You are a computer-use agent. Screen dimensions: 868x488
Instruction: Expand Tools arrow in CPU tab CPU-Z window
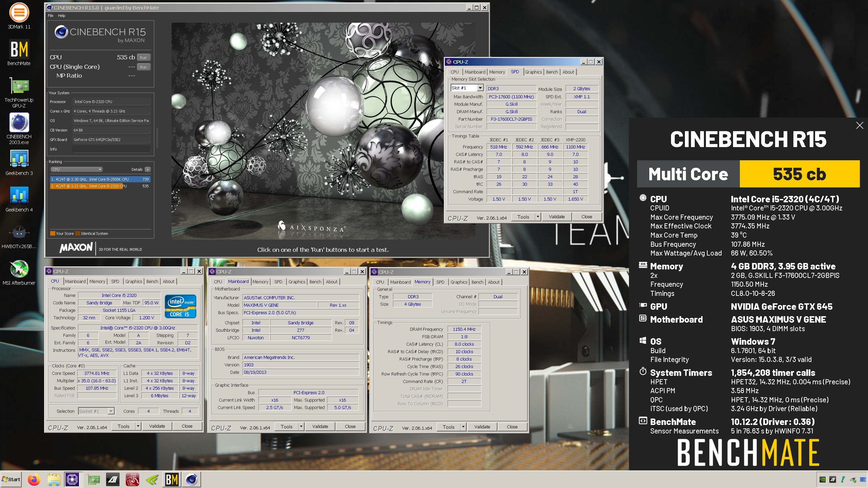tap(138, 426)
